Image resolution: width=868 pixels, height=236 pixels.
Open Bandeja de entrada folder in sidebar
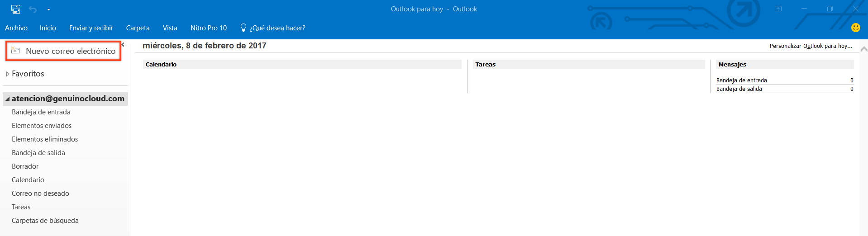pos(41,112)
